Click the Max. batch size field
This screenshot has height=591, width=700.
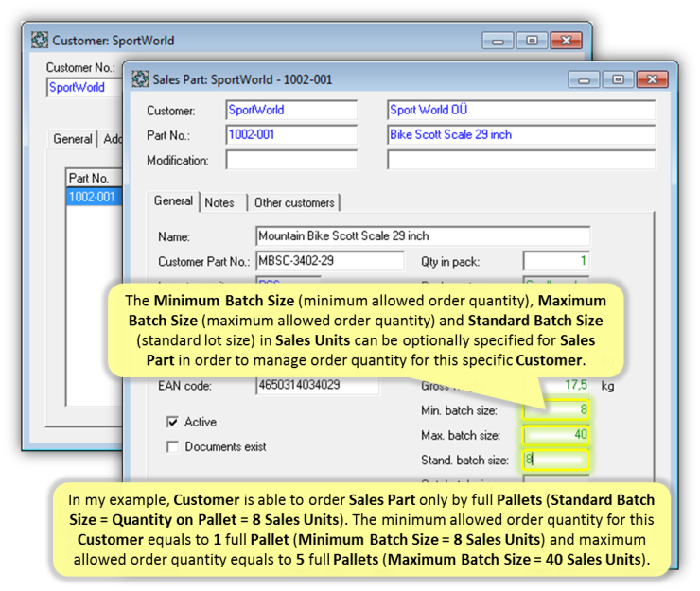[x=556, y=435]
